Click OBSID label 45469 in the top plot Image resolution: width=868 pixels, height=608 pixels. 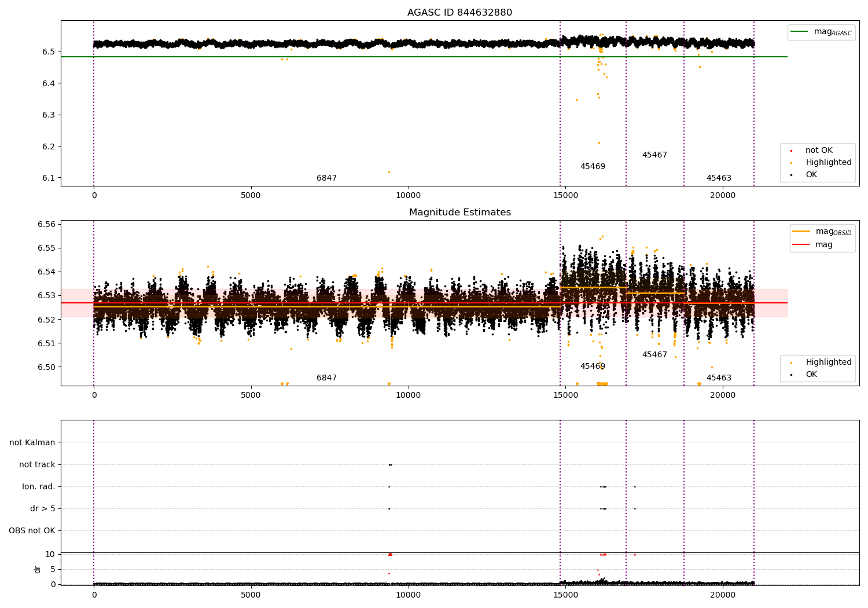pos(593,167)
